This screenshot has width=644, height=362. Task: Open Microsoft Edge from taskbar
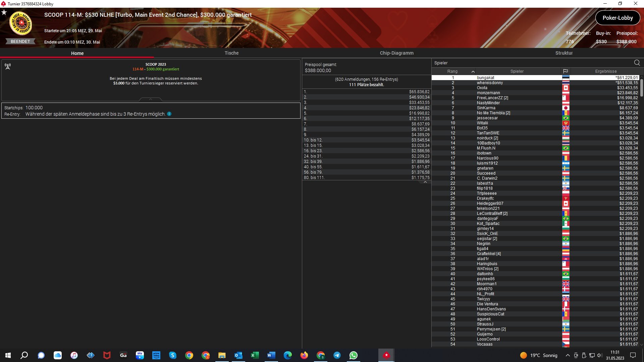pos(288,355)
